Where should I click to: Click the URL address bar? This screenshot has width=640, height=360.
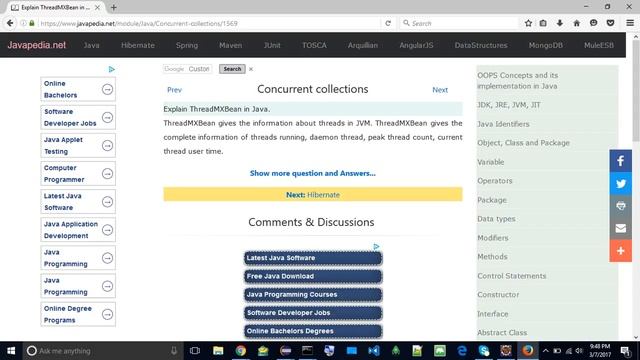tap(208, 23)
